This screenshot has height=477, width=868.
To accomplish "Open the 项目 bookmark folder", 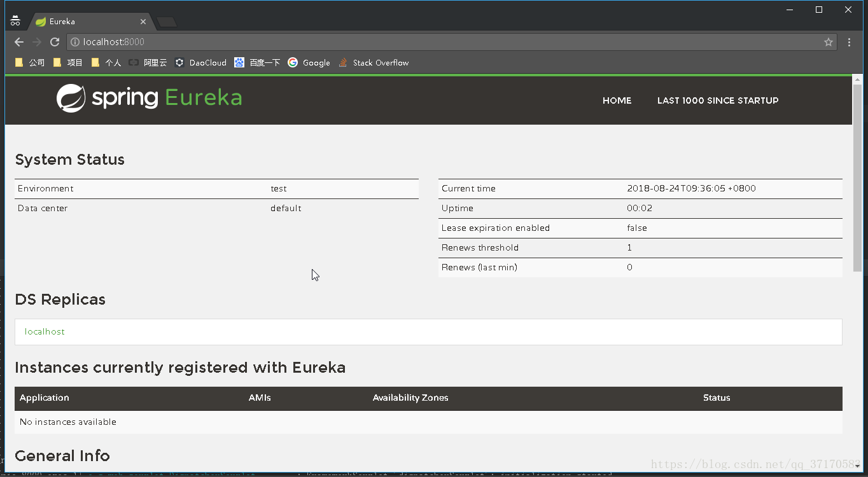I will tap(68, 62).
